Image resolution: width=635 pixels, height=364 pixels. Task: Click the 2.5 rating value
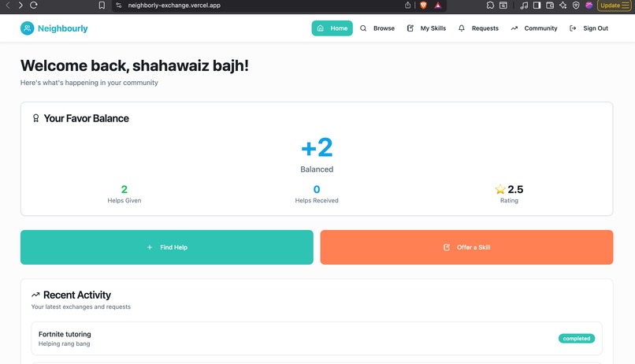(x=515, y=190)
